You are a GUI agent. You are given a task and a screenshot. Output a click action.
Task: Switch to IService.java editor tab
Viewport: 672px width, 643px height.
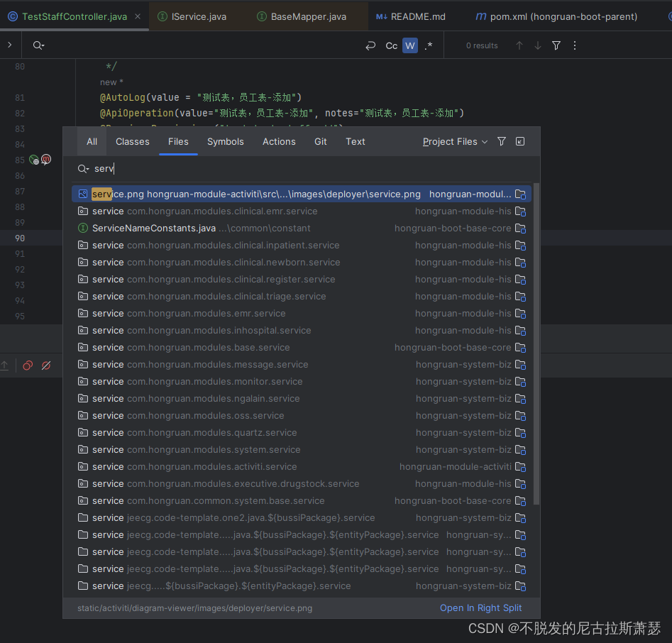[x=192, y=17]
